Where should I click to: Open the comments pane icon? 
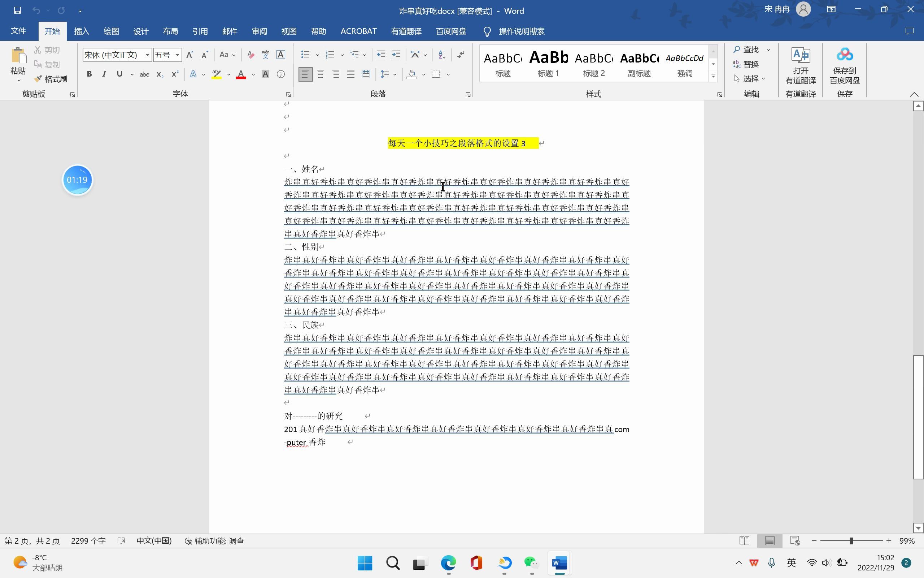coord(910,31)
